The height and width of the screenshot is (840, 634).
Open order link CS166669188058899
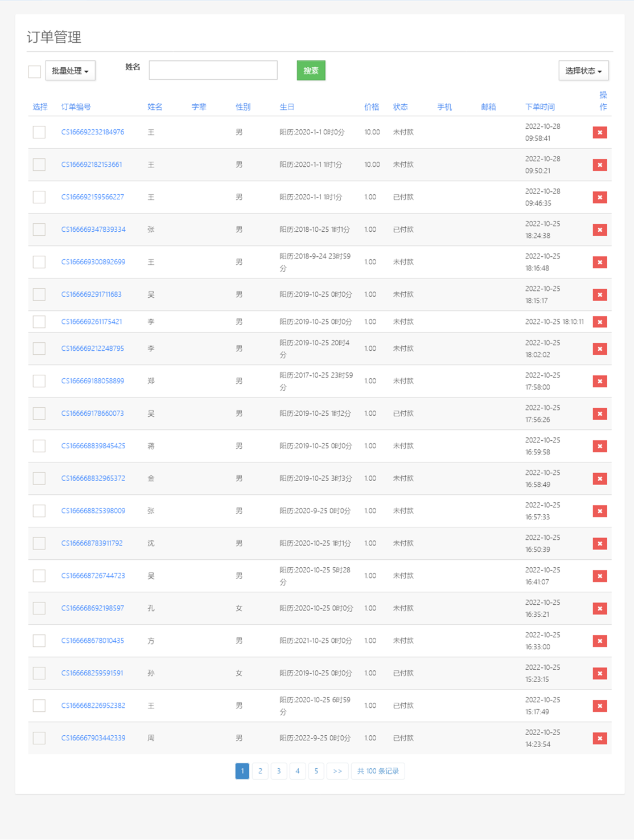[93, 381]
